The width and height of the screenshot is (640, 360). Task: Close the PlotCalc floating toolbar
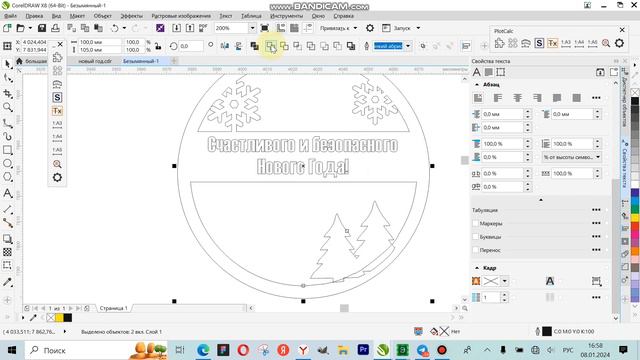pos(622,30)
